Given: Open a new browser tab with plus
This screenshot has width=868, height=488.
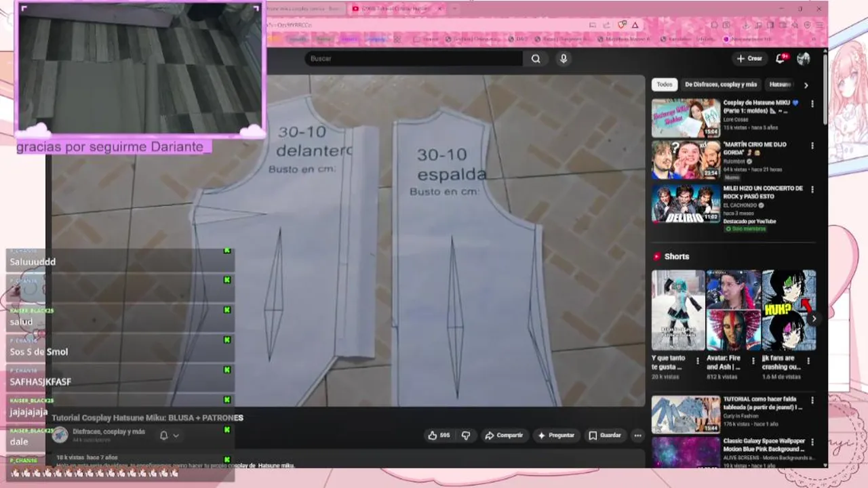Looking at the screenshot, I should (x=454, y=9).
